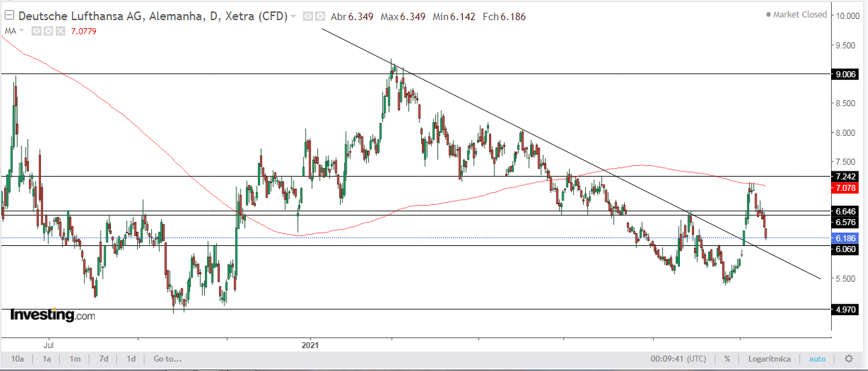Select the 1d time range
Image resolution: width=868 pixels, height=371 pixels.
[131, 359]
